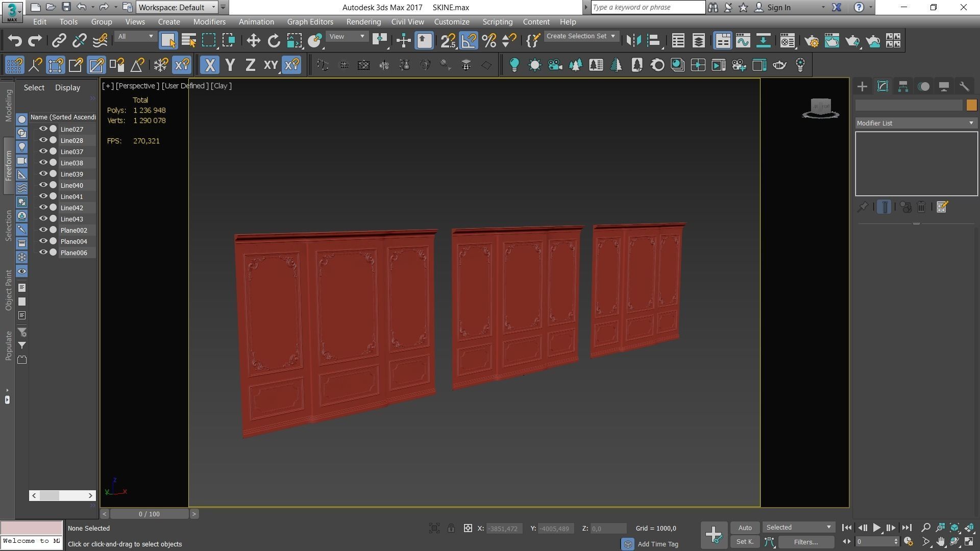Open the Hierarchy command panel tab

pyautogui.click(x=903, y=87)
